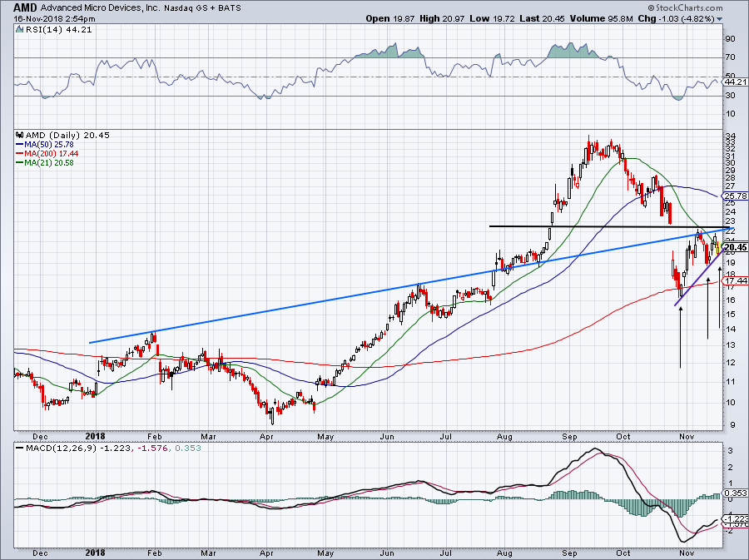This screenshot has width=749, height=560.
Task: Click the MACD(12,26,9) -1.223 panel label
Action: click(x=80, y=448)
